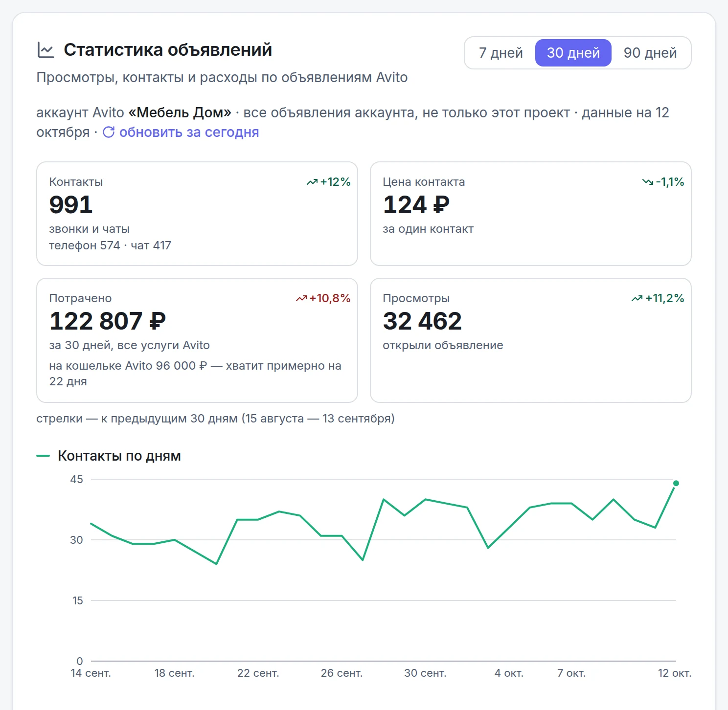Image resolution: width=728 pixels, height=710 pixels.
Task: Click the Потрачено value 122 807 ₽
Action: tap(108, 321)
